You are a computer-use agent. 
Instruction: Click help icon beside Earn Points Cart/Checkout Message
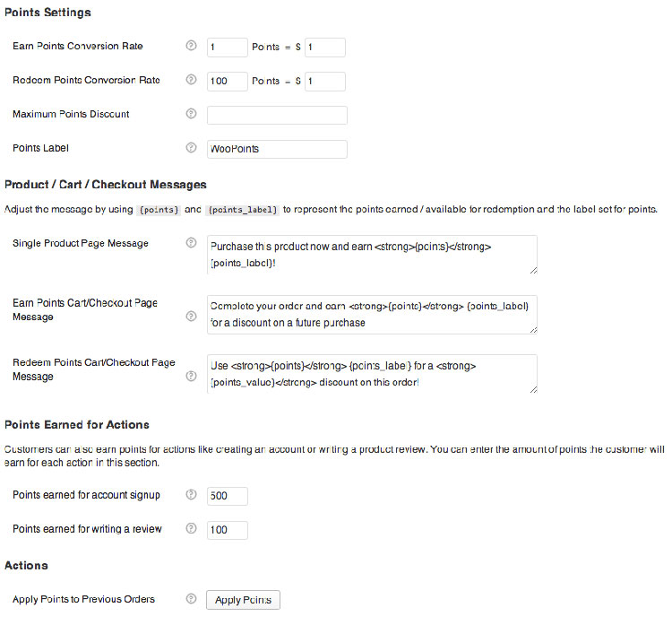click(x=191, y=316)
